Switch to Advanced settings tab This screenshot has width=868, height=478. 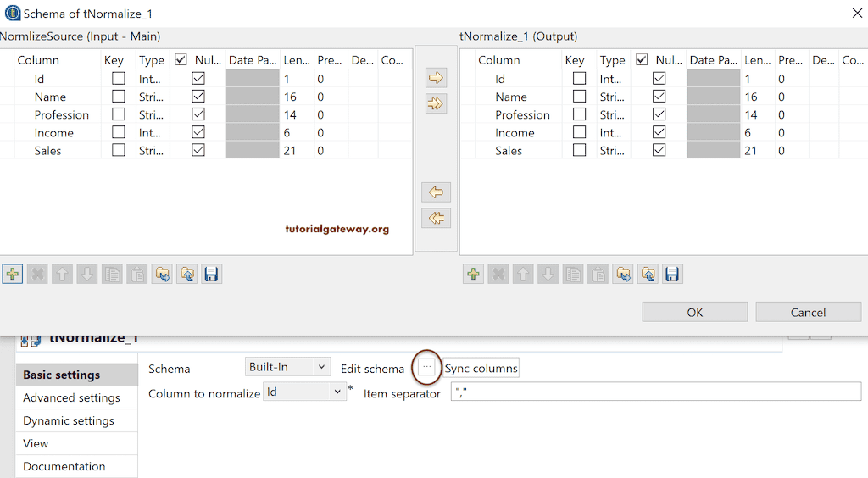pos(76,397)
